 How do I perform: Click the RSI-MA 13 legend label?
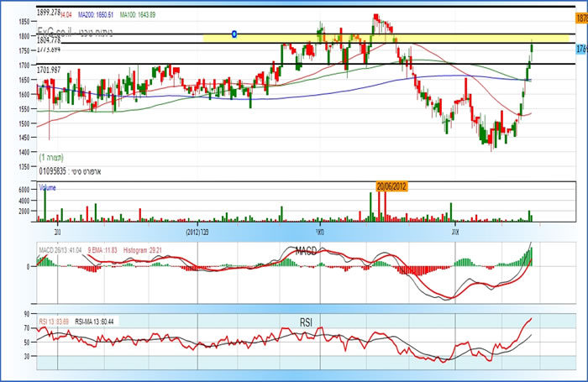[x=98, y=321]
